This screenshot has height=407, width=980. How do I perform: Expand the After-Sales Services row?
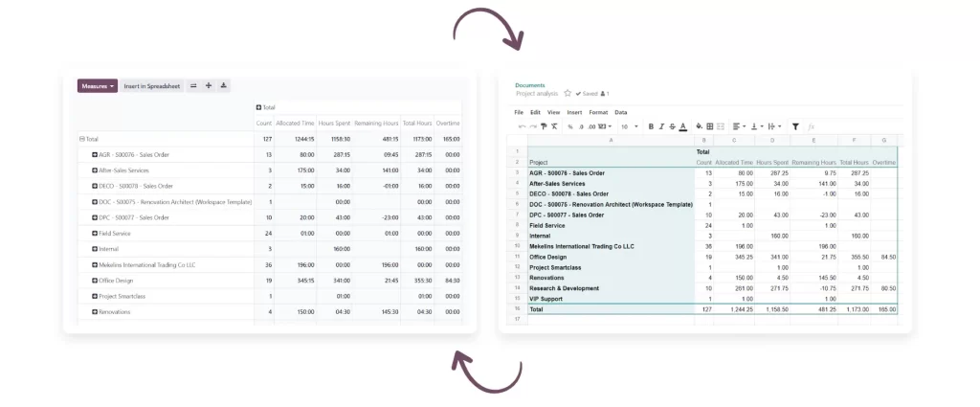point(95,170)
